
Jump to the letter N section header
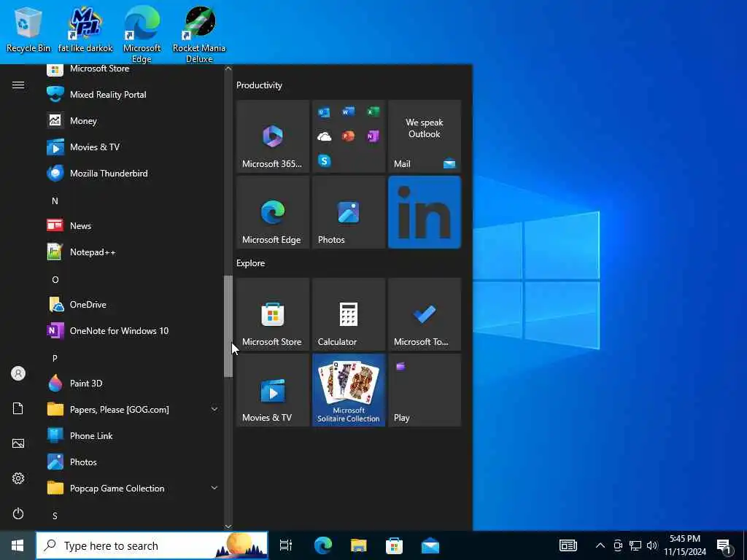55,201
